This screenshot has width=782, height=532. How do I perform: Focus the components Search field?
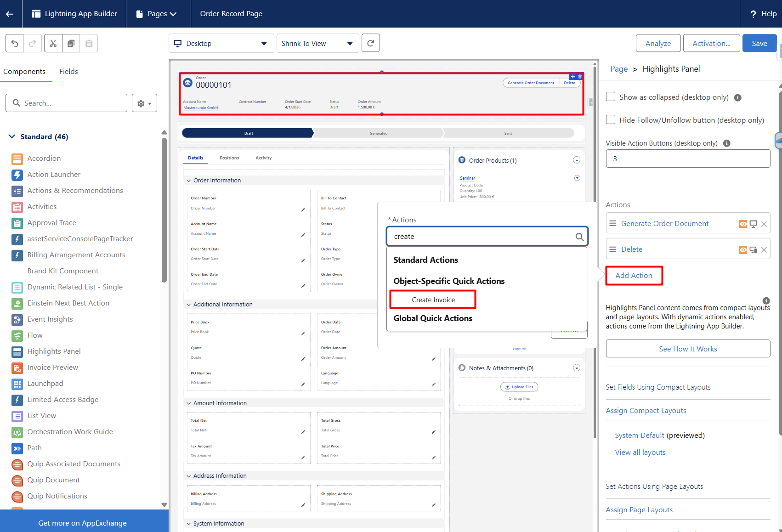point(66,103)
